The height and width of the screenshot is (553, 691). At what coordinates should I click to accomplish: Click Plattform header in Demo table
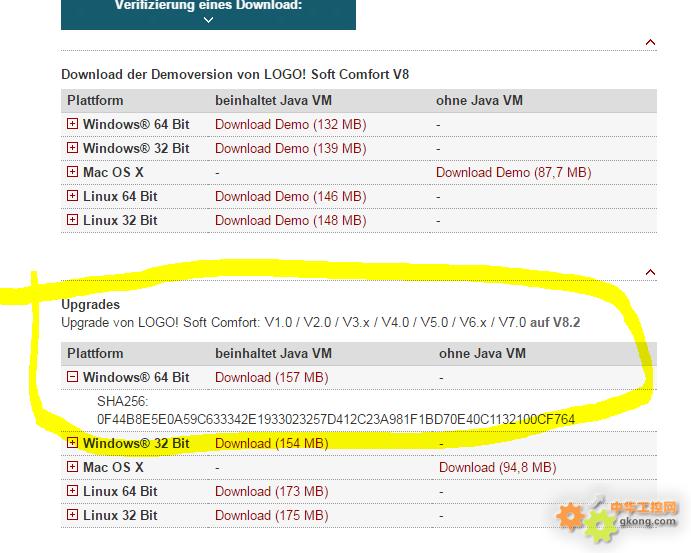pyautogui.click(x=95, y=100)
